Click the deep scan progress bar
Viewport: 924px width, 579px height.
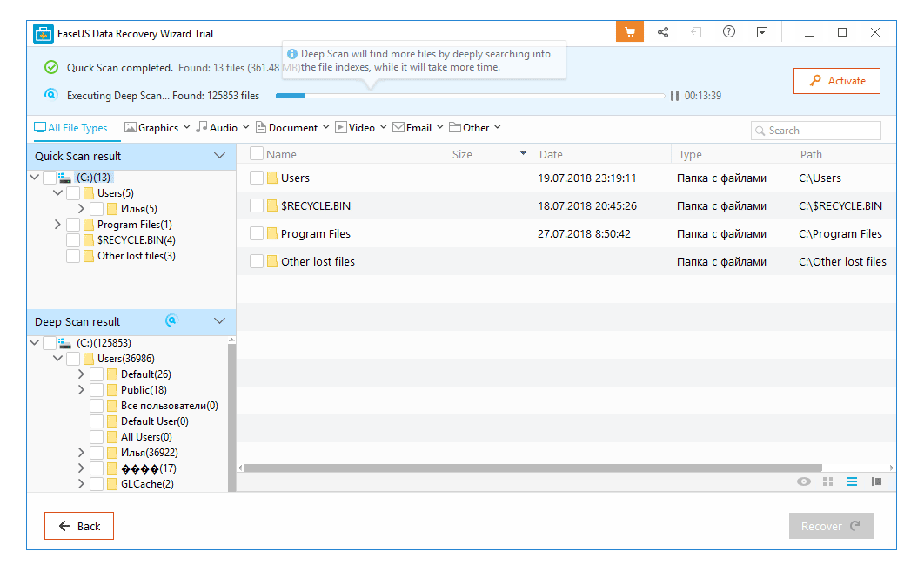tap(470, 96)
